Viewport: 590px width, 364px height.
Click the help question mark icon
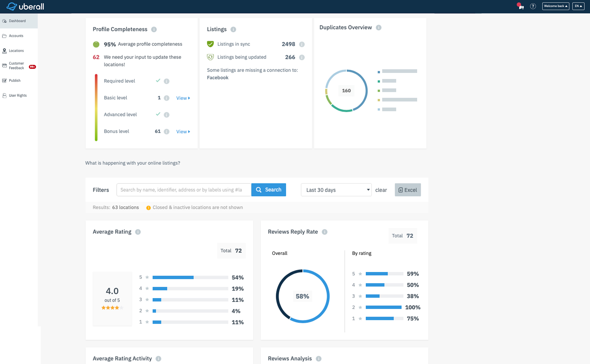[x=533, y=6]
